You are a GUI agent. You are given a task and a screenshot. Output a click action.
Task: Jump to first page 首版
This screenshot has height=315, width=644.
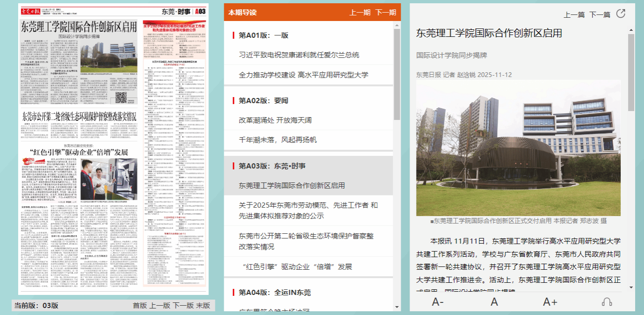(x=140, y=306)
